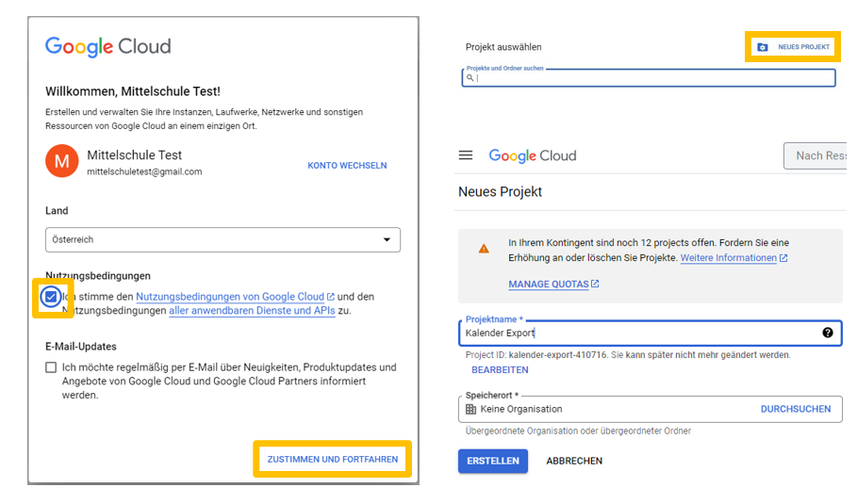
Task: Click the KONTO WECHSELN link
Action: 347,165
